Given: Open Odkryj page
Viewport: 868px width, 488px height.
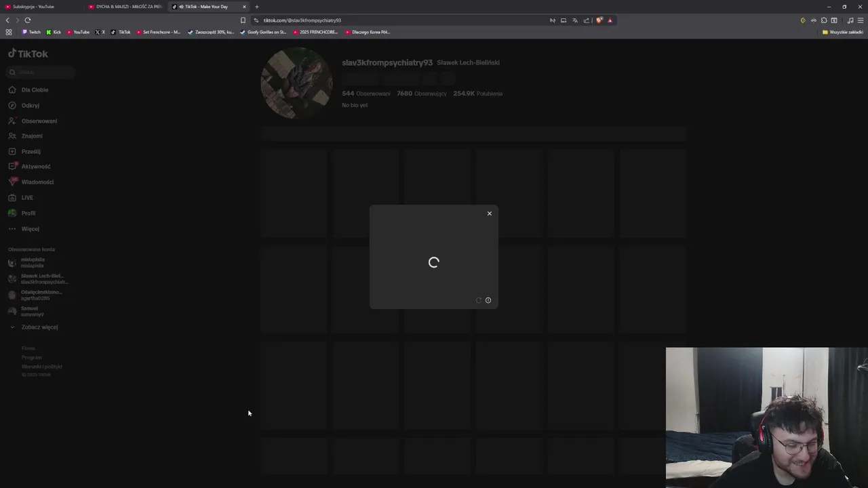Looking at the screenshot, I should point(24,105).
